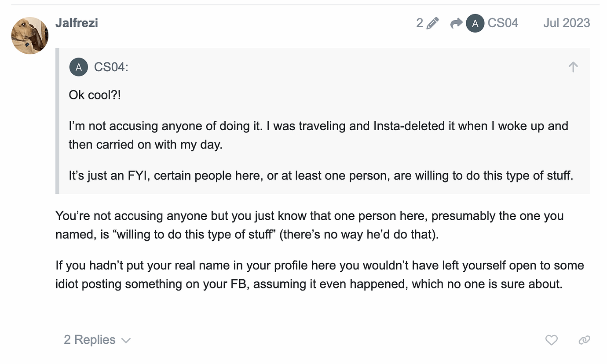Like the post with the heart icon
The width and height of the screenshot is (607, 364).
click(x=551, y=340)
